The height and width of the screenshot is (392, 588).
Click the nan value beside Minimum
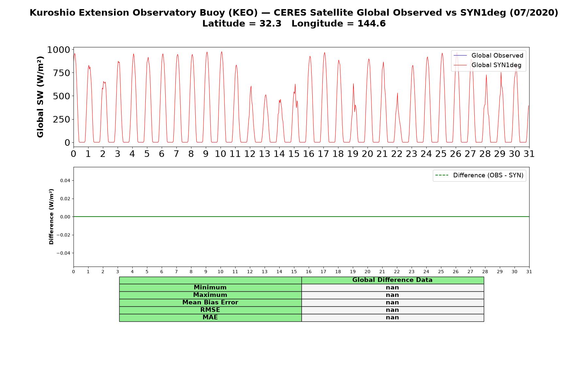(x=392, y=287)
